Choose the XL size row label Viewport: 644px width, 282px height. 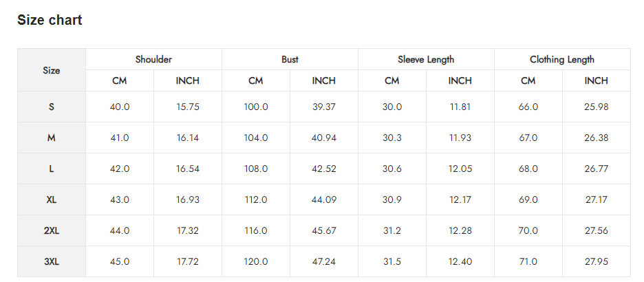[x=52, y=200]
